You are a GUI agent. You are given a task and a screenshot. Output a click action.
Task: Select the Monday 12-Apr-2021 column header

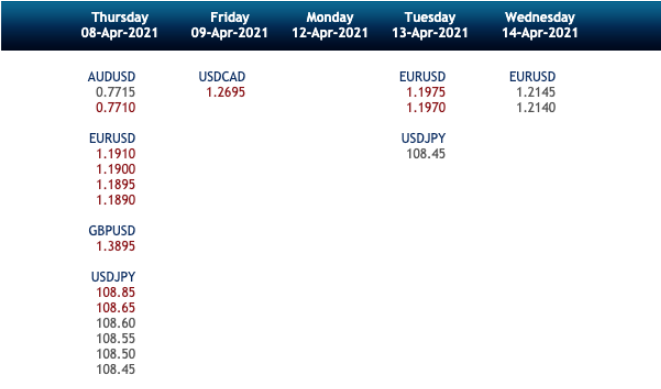pyautogui.click(x=330, y=25)
